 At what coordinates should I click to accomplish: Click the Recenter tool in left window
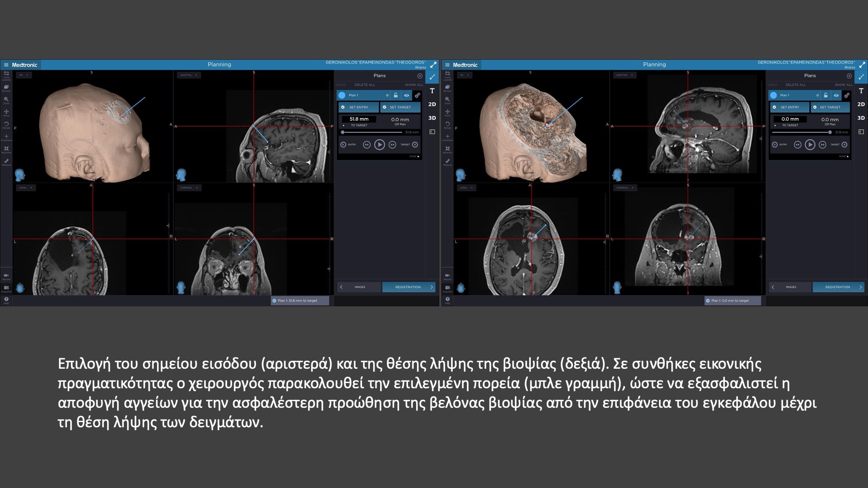[x=6, y=150]
